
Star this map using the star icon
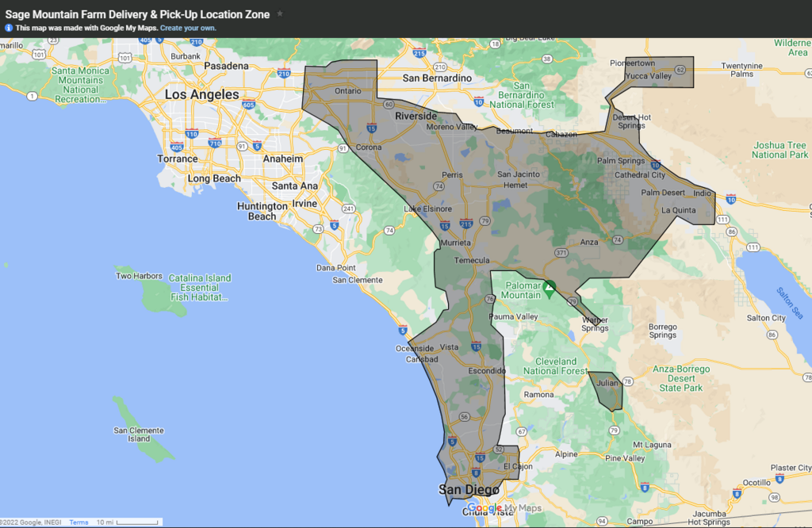[x=280, y=14]
